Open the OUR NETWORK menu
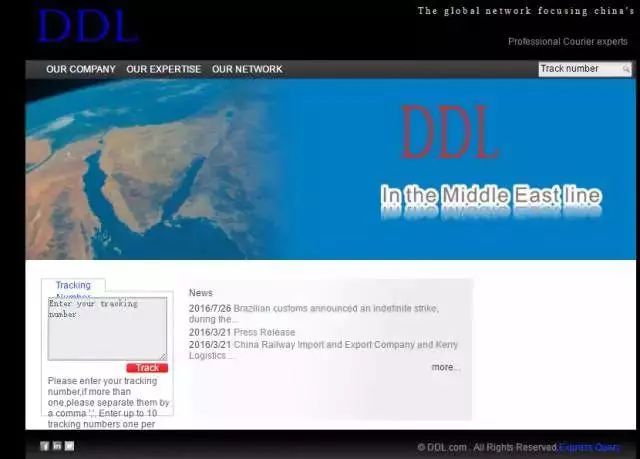Screen dimensions: 640x459 (247, 69)
